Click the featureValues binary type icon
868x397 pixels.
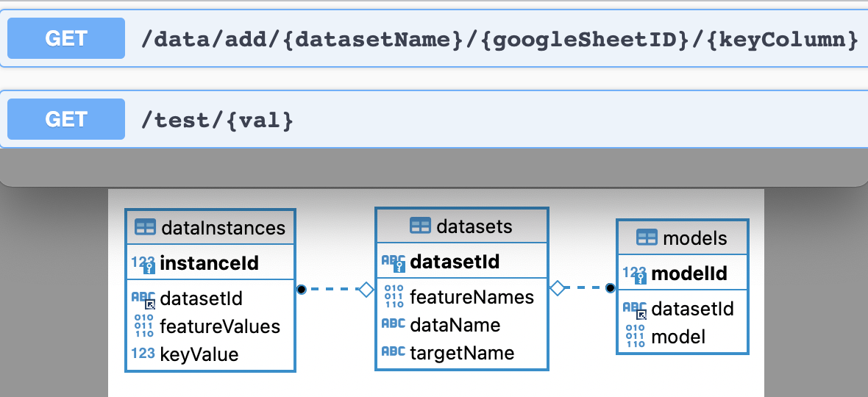click(x=144, y=326)
